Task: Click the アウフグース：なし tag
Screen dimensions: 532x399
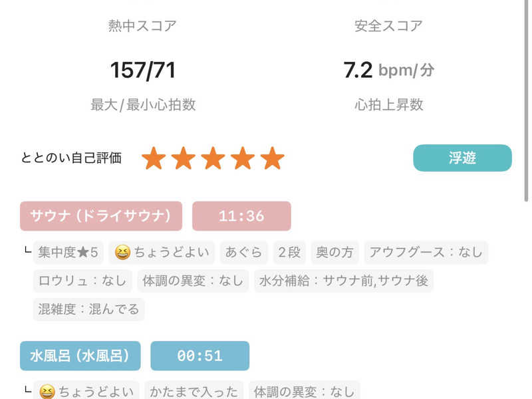Action: coord(426,253)
